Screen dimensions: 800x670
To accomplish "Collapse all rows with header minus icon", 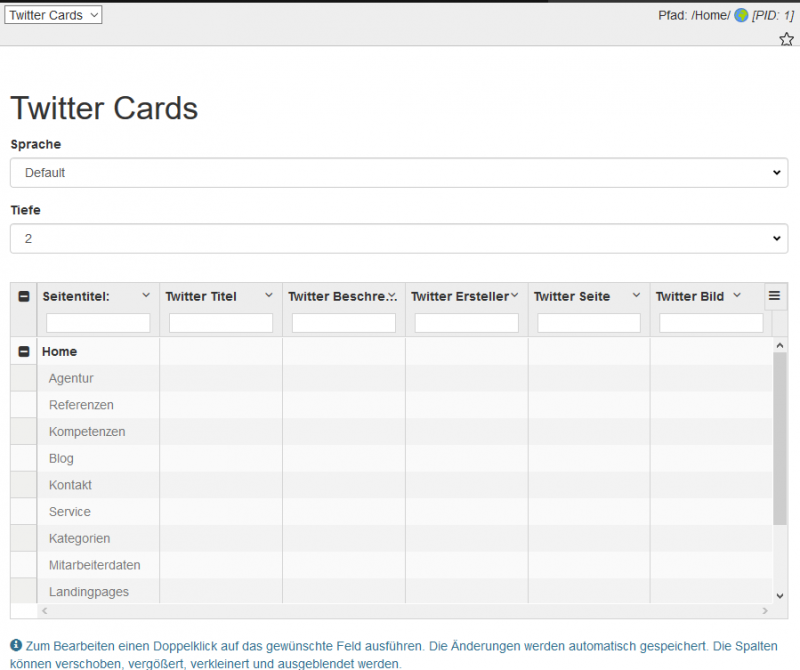I will [x=23, y=296].
